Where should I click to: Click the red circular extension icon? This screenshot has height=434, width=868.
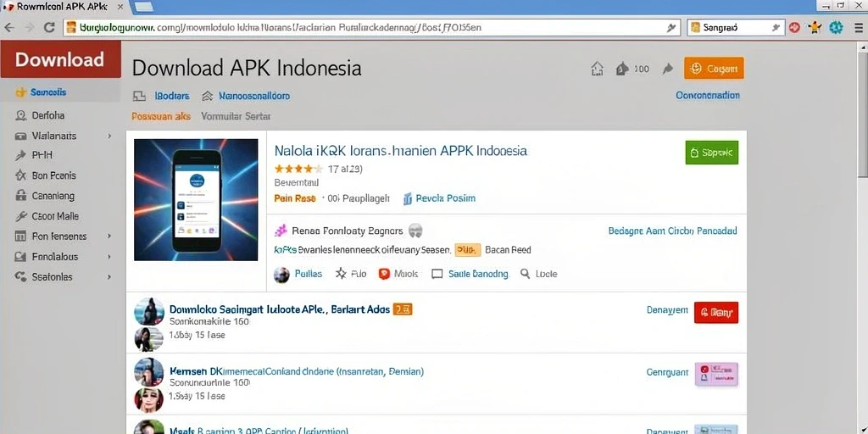(x=794, y=27)
